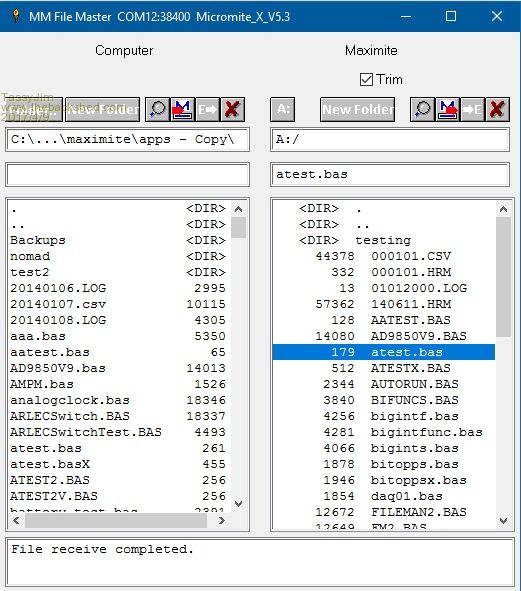Click the Computer-side 'E' arrow edit icon

[207, 109]
